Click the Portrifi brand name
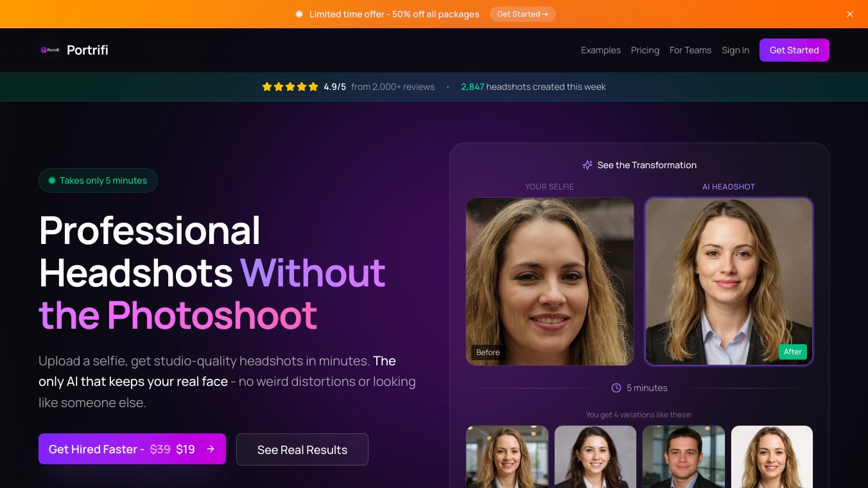 [87, 50]
